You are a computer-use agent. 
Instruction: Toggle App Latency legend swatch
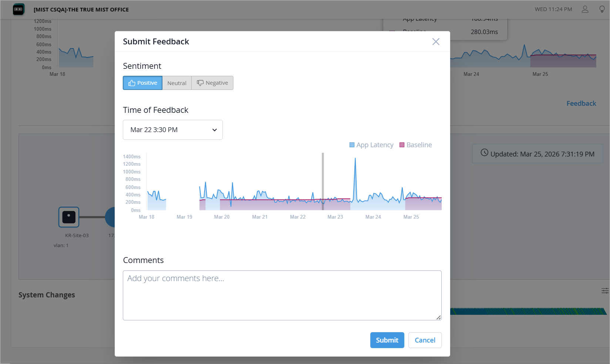point(352,145)
